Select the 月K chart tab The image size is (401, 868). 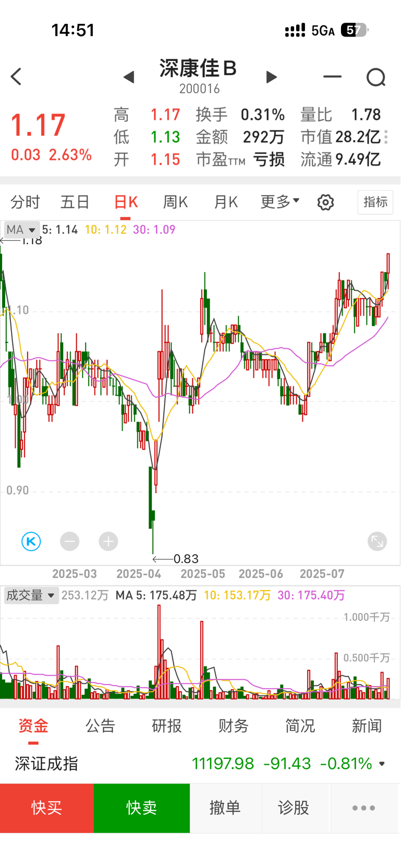[x=226, y=202]
